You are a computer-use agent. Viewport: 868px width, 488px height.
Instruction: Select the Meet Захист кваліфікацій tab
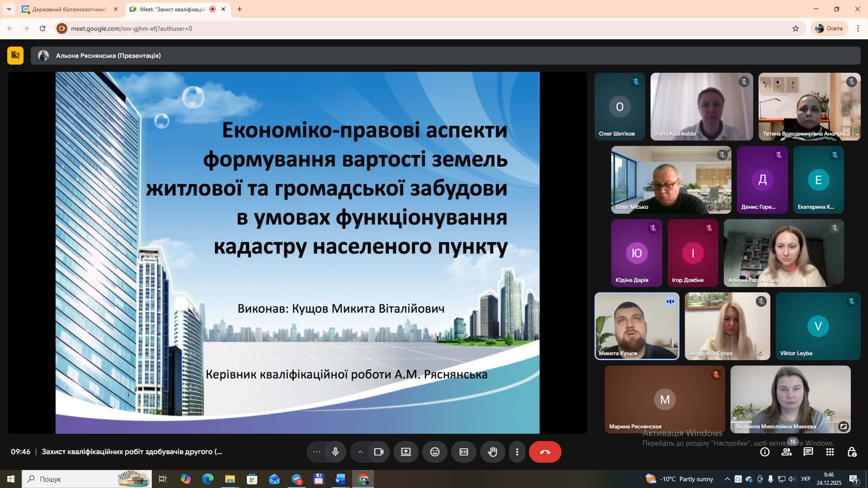pyautogui.click(x=172, y=9)
